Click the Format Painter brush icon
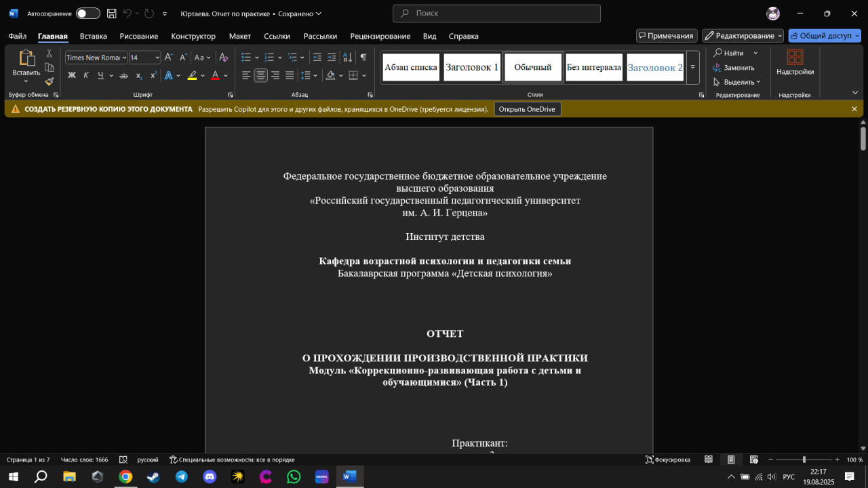This screenshot has height=488, width=868. pos(49,81)
